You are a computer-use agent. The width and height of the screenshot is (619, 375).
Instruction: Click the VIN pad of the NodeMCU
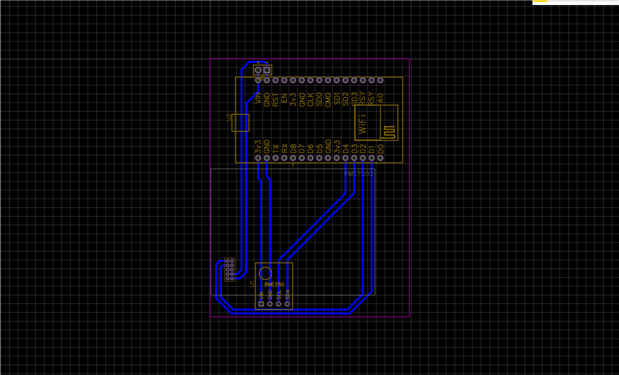pyautogui.click(x=258, y=80)
